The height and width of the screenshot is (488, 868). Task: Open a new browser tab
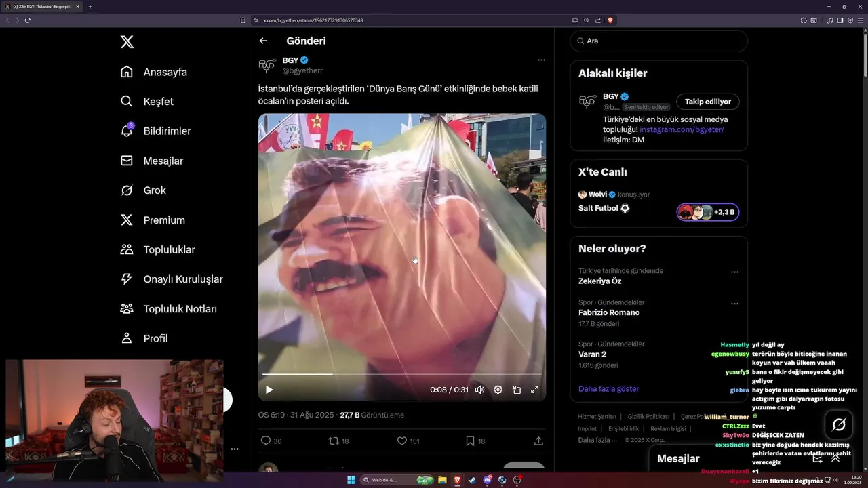(90, 7)
